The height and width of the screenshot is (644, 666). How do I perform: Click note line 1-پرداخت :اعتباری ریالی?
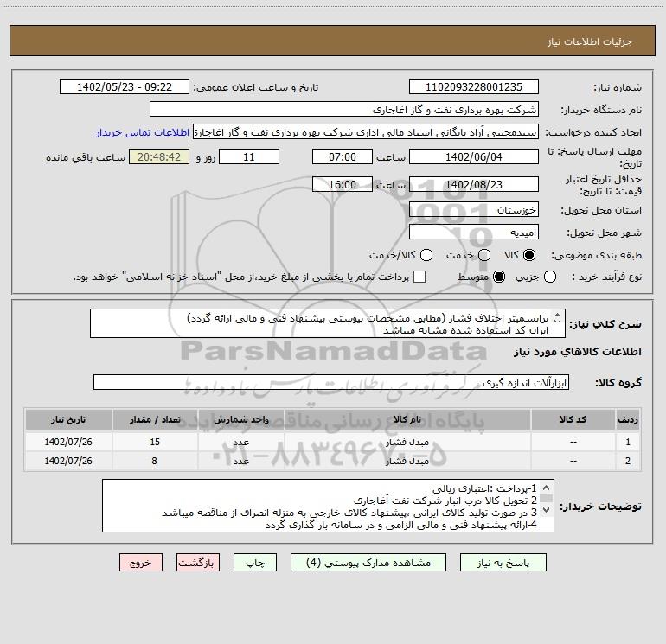(484, 488)
